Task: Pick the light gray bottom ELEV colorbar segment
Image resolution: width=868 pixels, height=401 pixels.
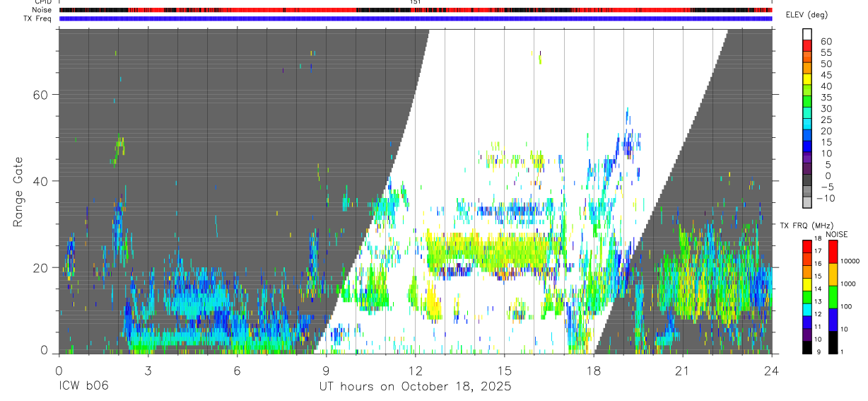Action: pyautogui.click(x=808, y=203)
